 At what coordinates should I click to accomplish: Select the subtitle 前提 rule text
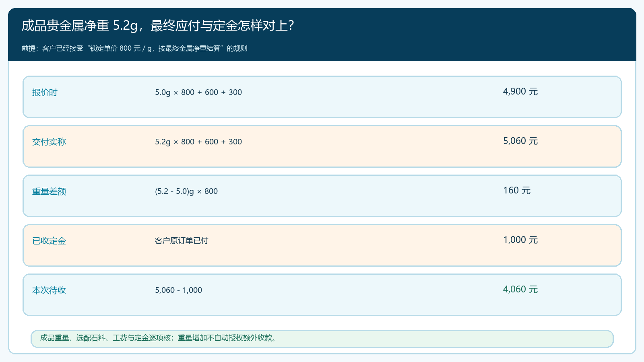(x=134, y=48)
